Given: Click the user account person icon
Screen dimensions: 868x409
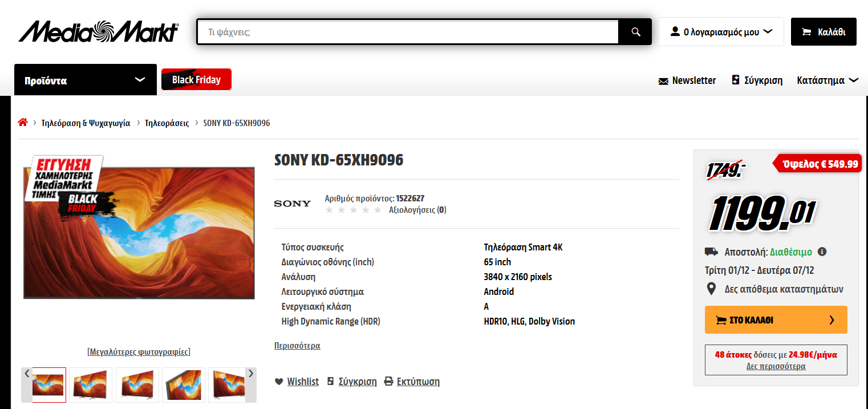Looking at the screenshot, I should [675, 31].
